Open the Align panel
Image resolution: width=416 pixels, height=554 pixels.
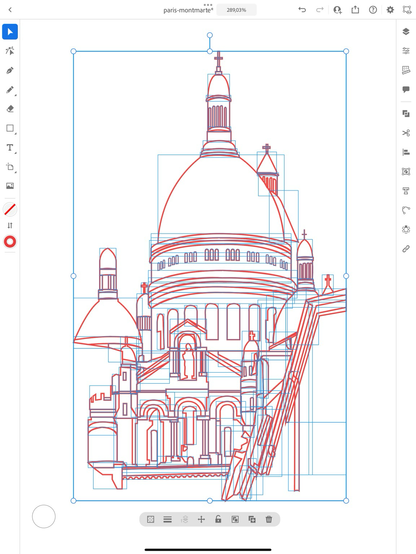406,152
